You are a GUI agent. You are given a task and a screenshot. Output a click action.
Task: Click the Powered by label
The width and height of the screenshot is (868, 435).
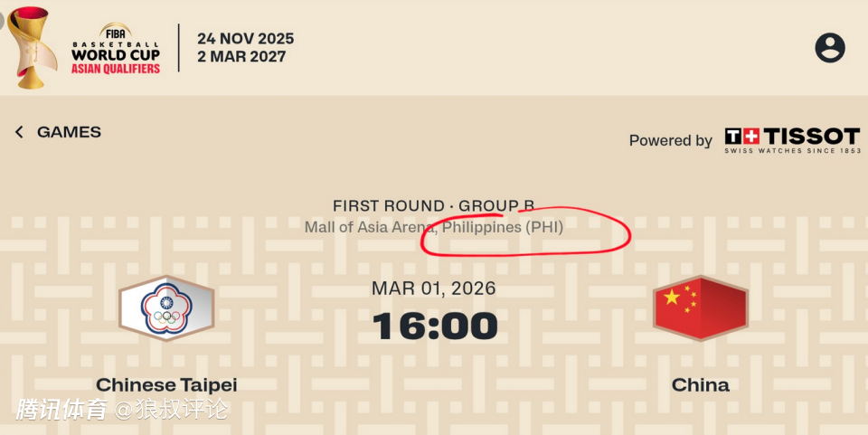670,141
